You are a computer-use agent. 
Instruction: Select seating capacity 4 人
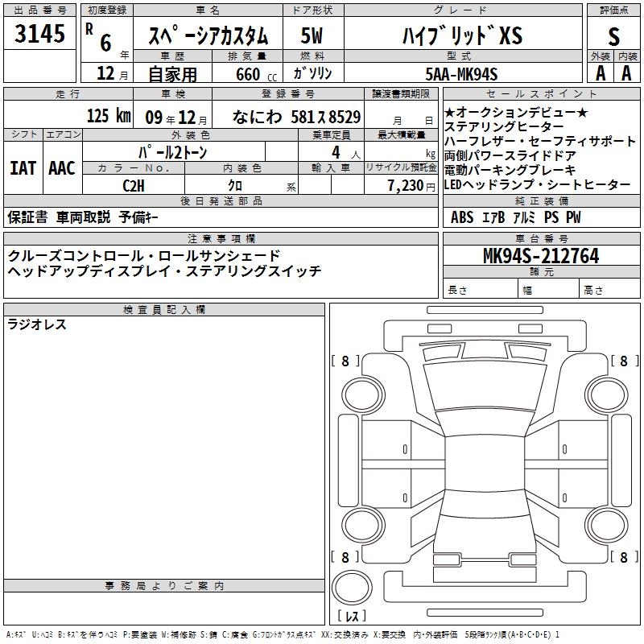tap(346, 153)
